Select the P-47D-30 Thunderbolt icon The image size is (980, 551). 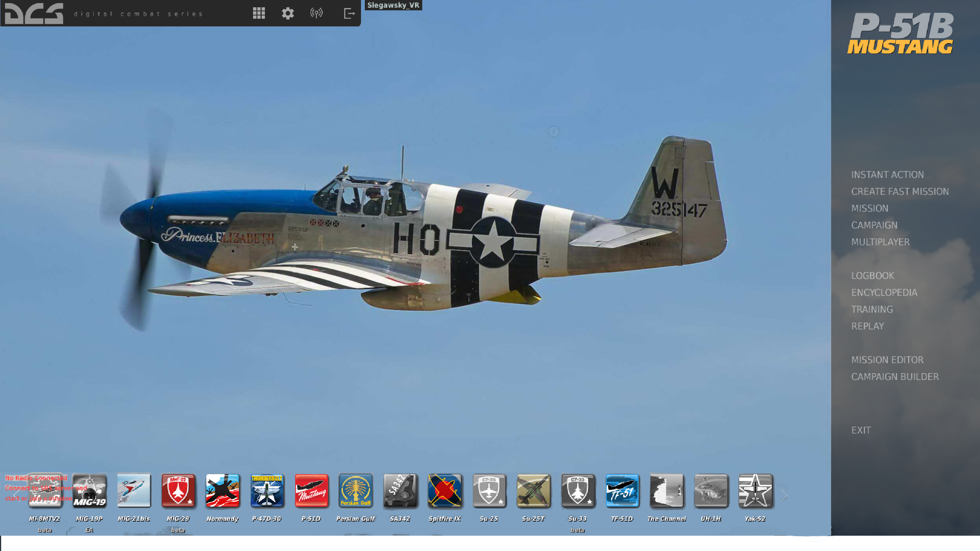click(267, 491)
